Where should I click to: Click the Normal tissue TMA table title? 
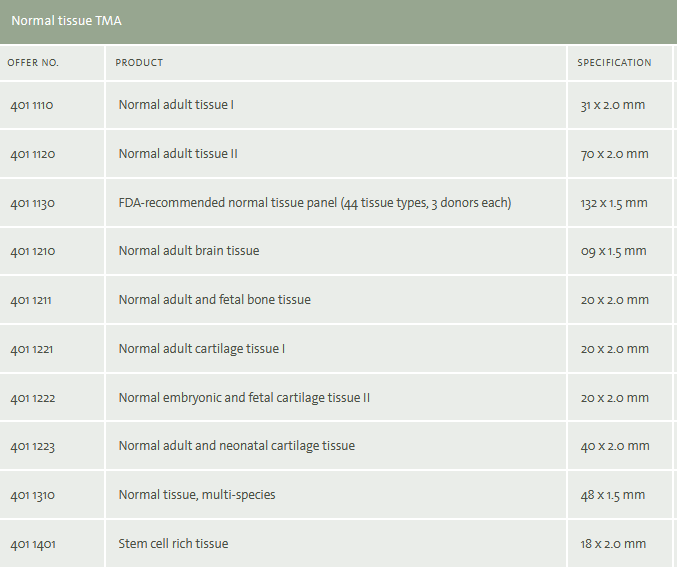coord(66,20)
